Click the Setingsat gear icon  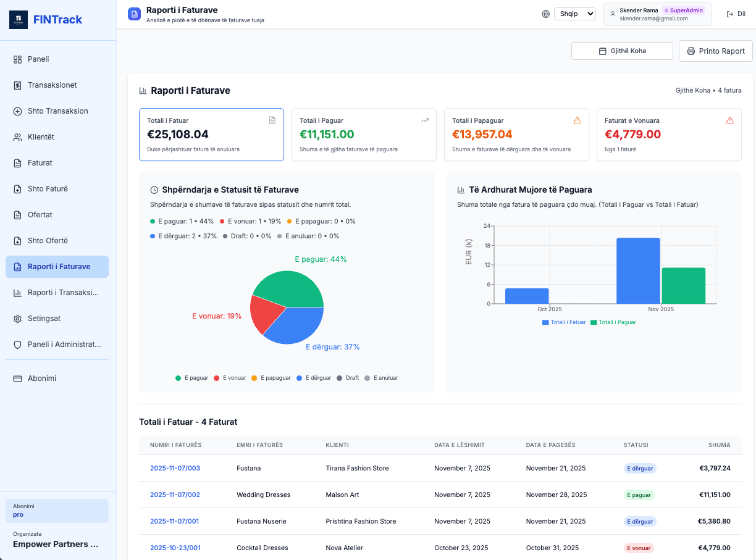click(x=17, y=318)
